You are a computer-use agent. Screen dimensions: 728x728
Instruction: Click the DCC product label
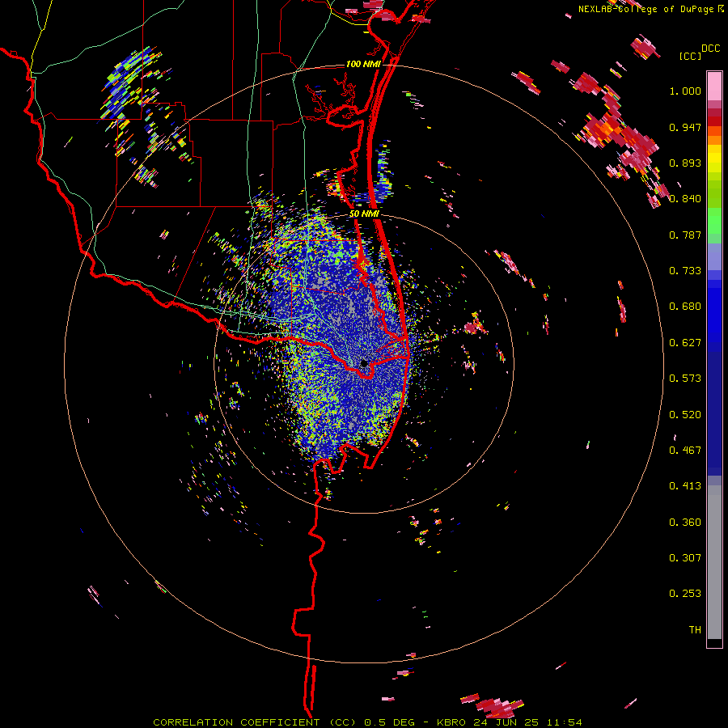[710, 49]
